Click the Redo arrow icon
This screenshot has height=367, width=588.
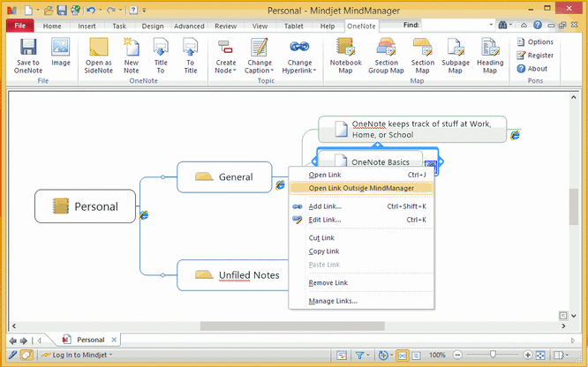point(111,10)
